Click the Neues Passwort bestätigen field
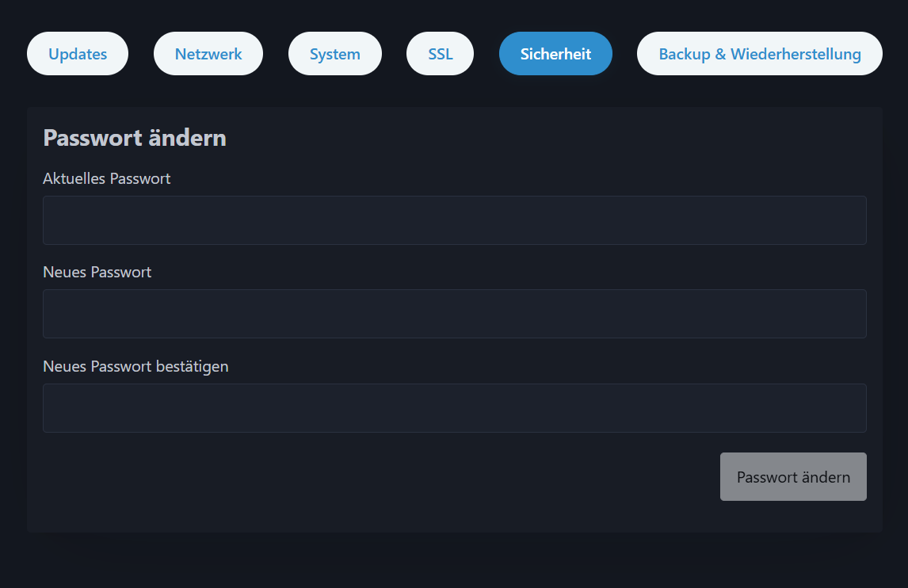Image resolution: width=908 pixels, height=588 pixels. tap(454, 407)
